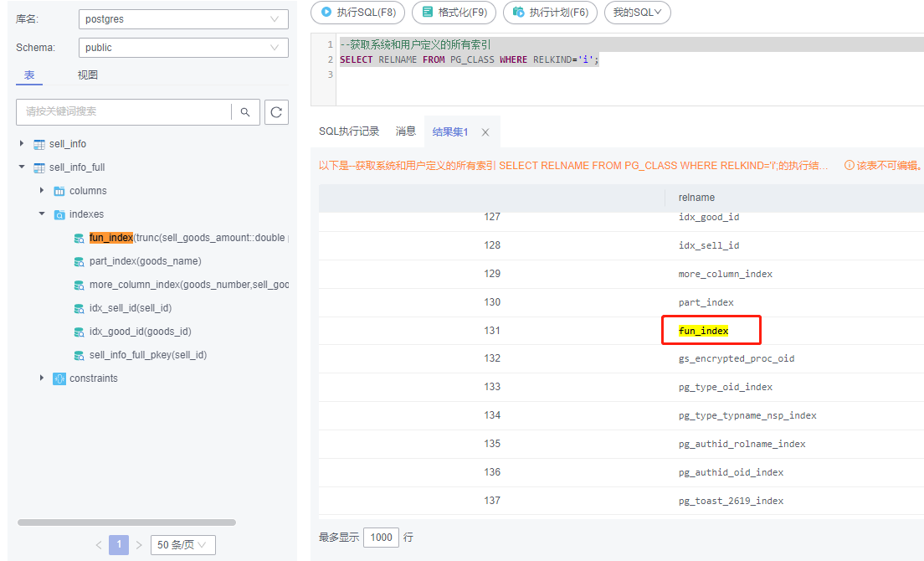Click the pg_authid_rolname_index result cell
924x561 pixels.
coord(742,444)
